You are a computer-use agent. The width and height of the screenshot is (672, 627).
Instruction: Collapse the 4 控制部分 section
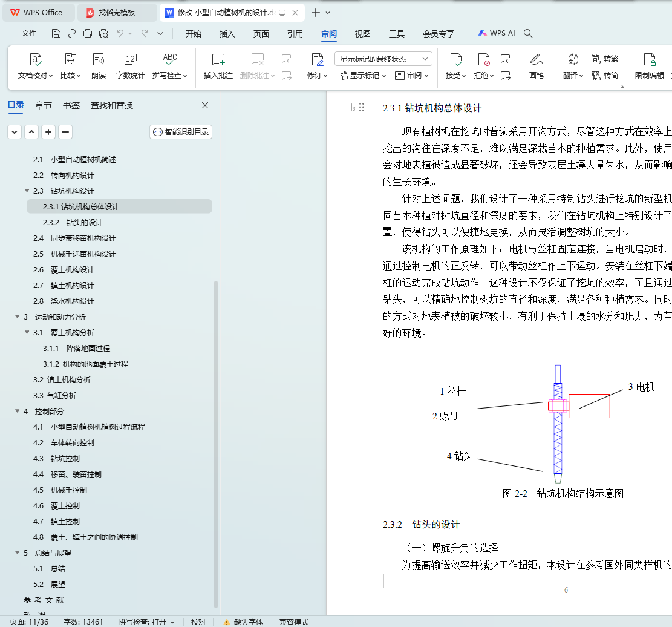tap(18, 411)
